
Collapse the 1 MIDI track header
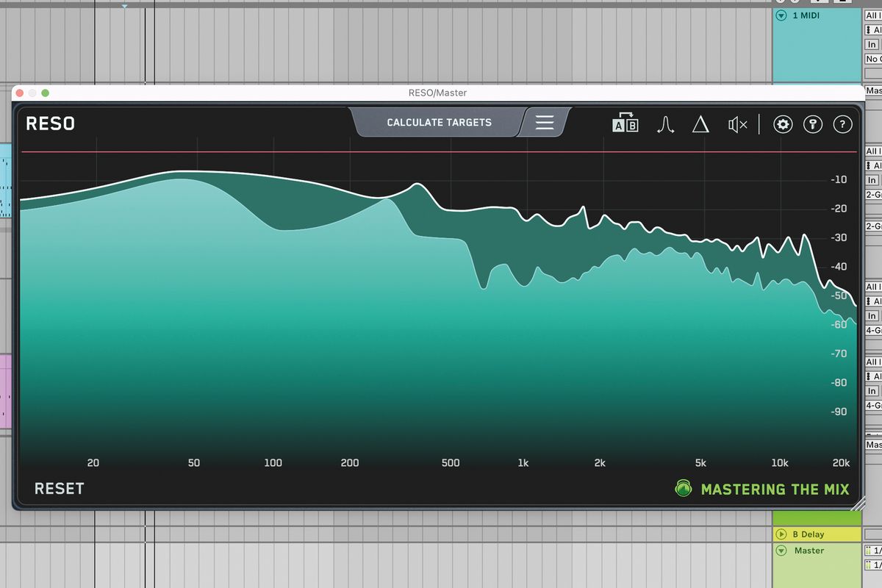click(x=781, y=15)
